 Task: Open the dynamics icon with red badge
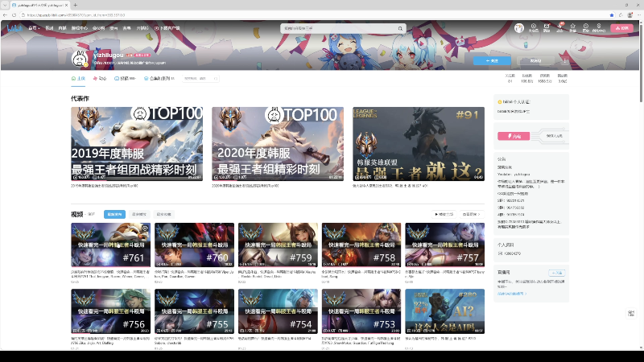tap(559, 28)
